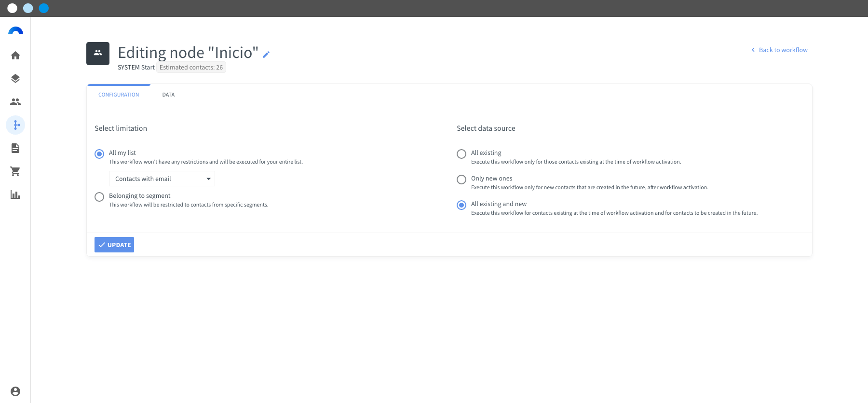
Task: Click the blue app logo at top
Action: (x=15, y=31)
